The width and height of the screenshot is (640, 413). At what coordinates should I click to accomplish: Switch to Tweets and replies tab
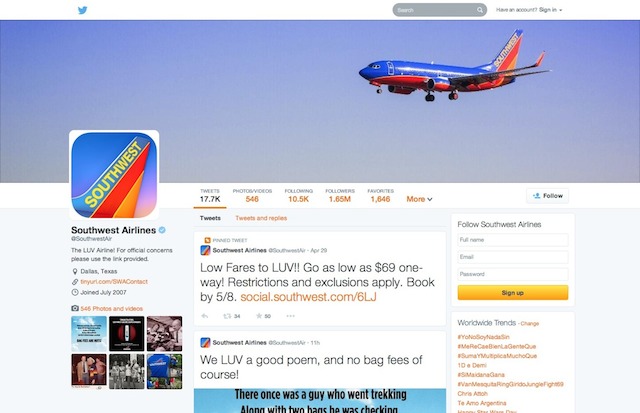click(x=261, y=218)
